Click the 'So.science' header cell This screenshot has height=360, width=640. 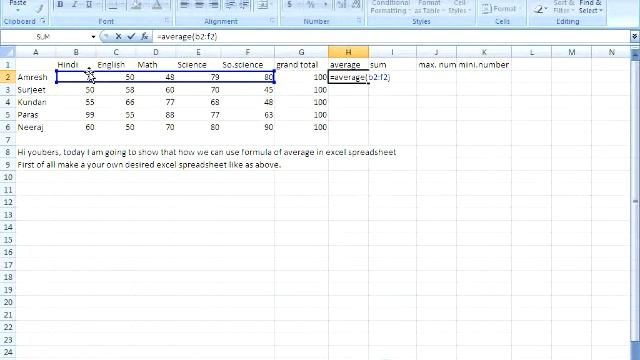point(248,64)
